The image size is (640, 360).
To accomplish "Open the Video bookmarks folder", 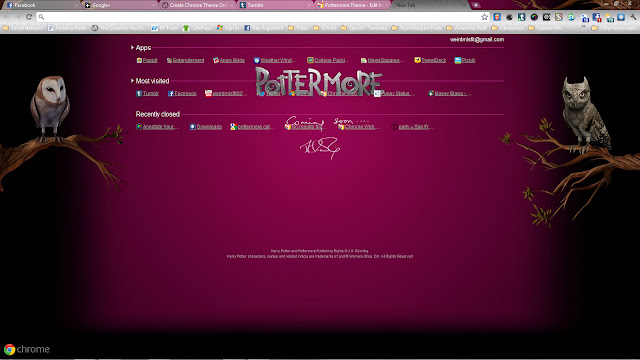I will tap(298, 28).
